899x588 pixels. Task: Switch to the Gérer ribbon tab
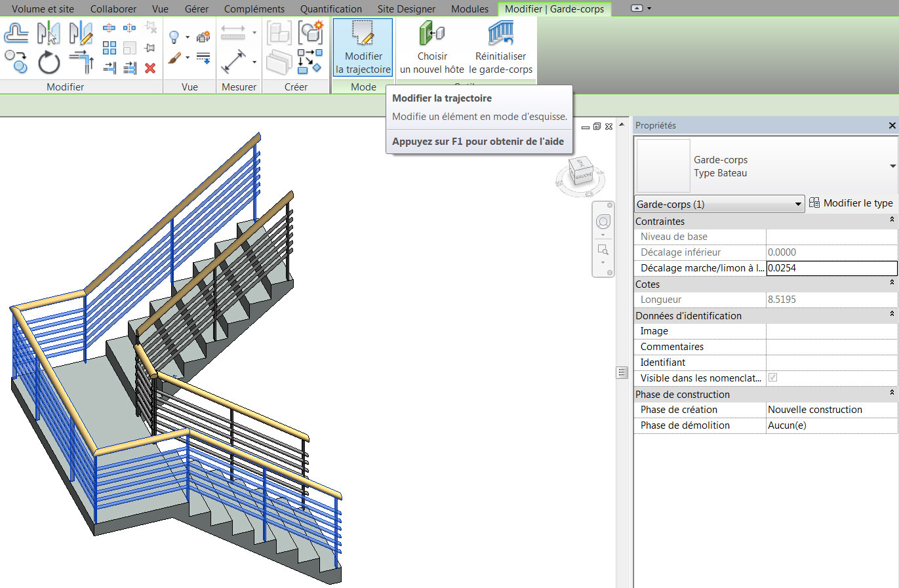coord(197,9)
